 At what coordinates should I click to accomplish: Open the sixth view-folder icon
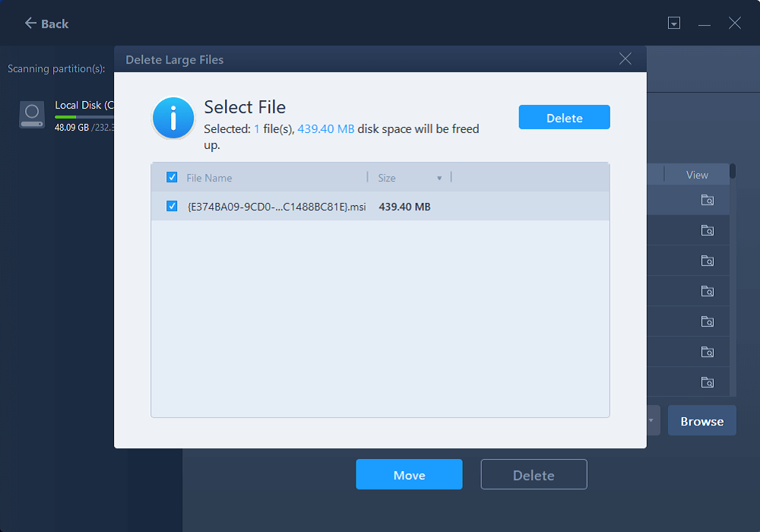707,352
